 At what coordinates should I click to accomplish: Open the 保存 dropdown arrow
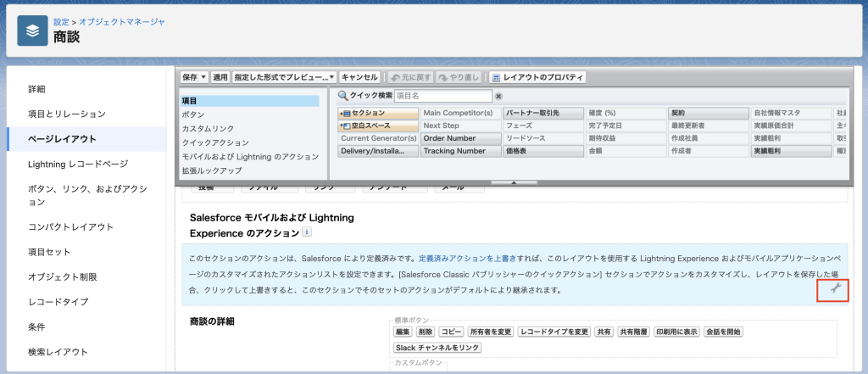coord(203,77)
